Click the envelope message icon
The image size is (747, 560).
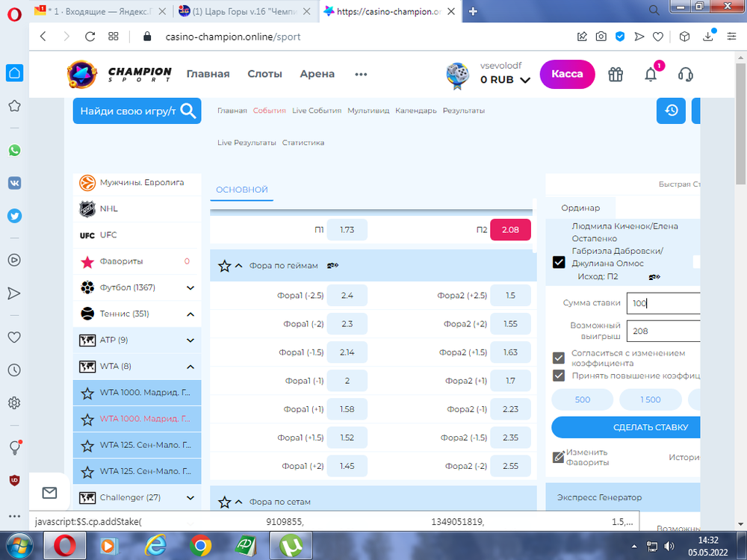click(49, 492)
